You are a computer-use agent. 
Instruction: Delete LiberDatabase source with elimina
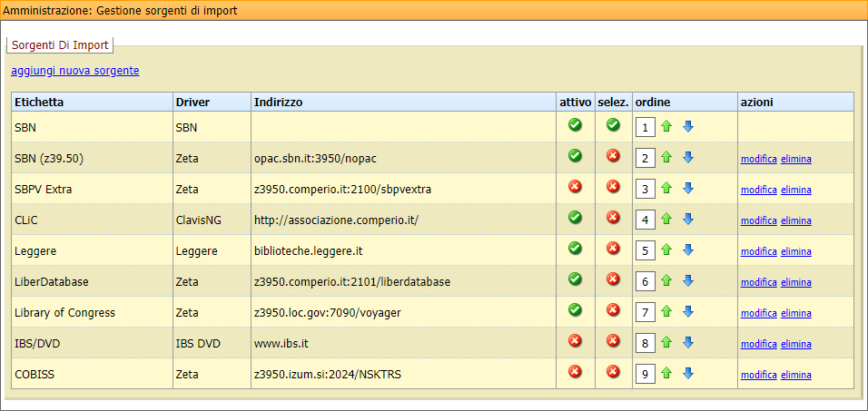(x=796, y=282)
